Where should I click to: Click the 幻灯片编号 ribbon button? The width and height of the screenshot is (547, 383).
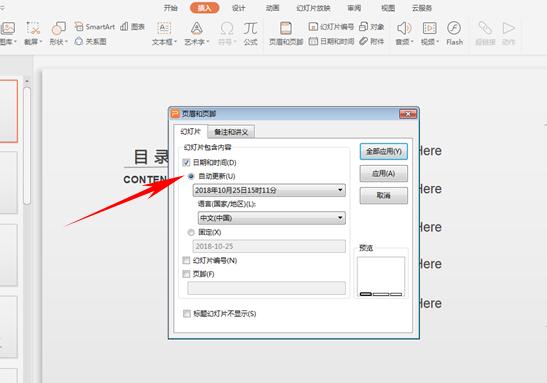[x=331, y=27]
